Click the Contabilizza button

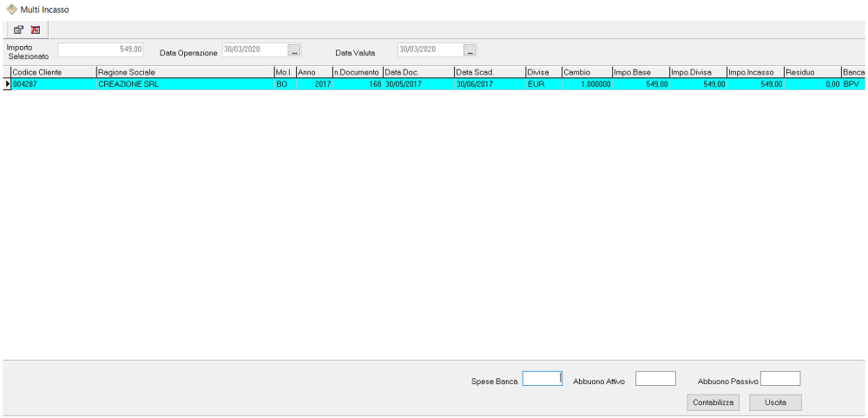[x=713, y=402]
